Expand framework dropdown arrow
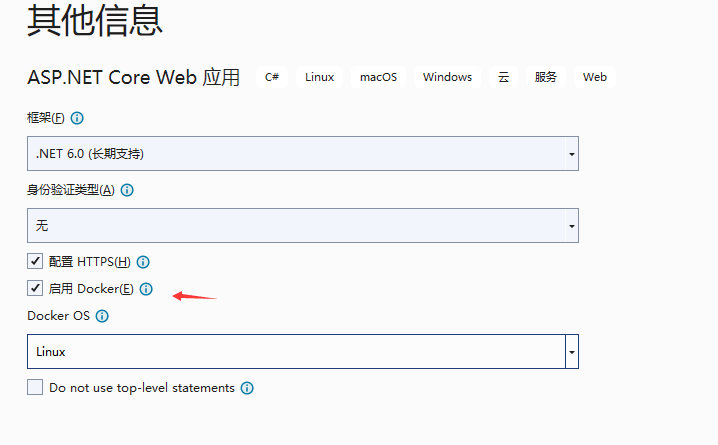Image resolution: width=718 pixels, height=445 pixels. pos(571,154)
